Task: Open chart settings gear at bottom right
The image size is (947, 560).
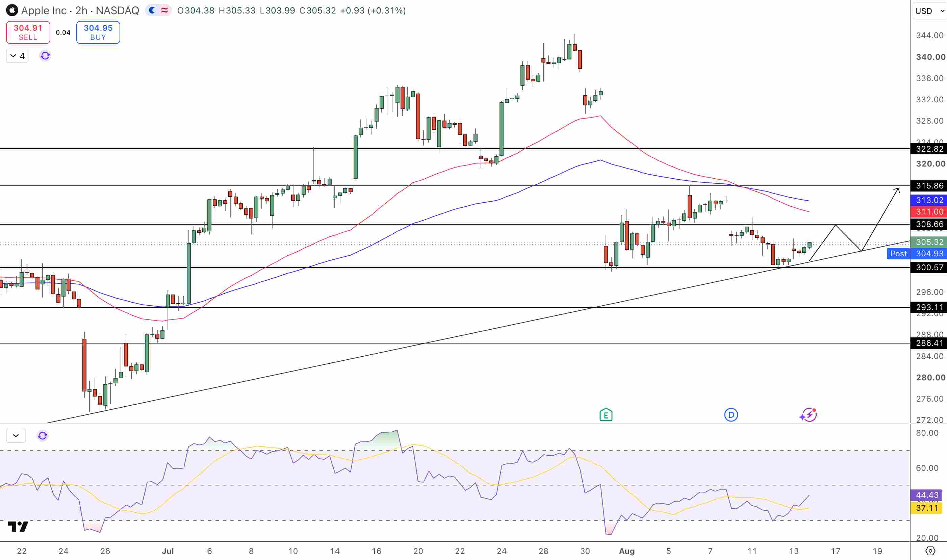Action: click(x=930, y=551)
